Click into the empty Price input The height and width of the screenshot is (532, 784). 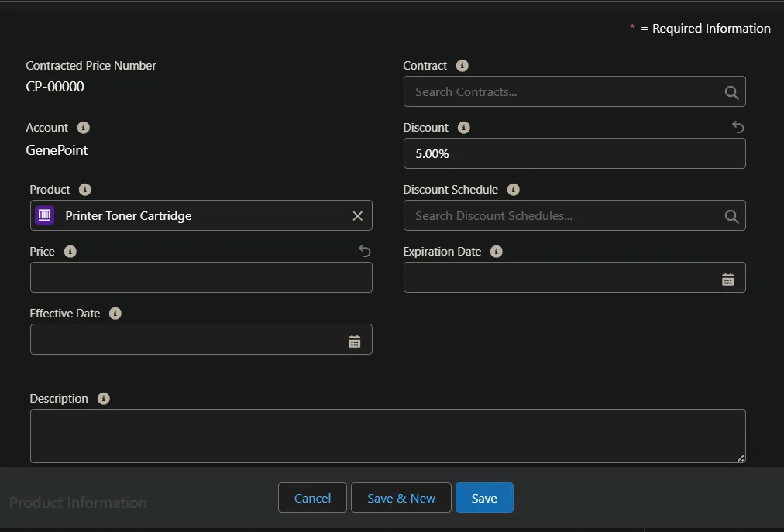201,277
